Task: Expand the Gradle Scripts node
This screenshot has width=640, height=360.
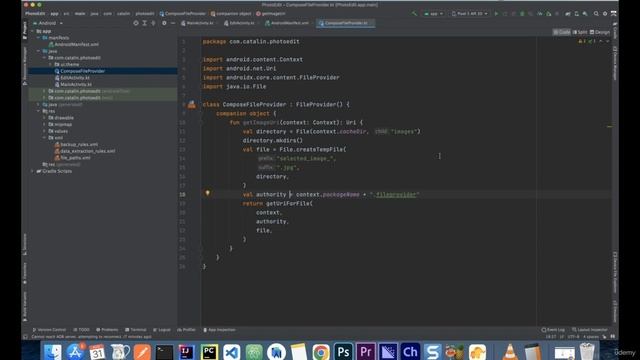Action: pos(32,171)
